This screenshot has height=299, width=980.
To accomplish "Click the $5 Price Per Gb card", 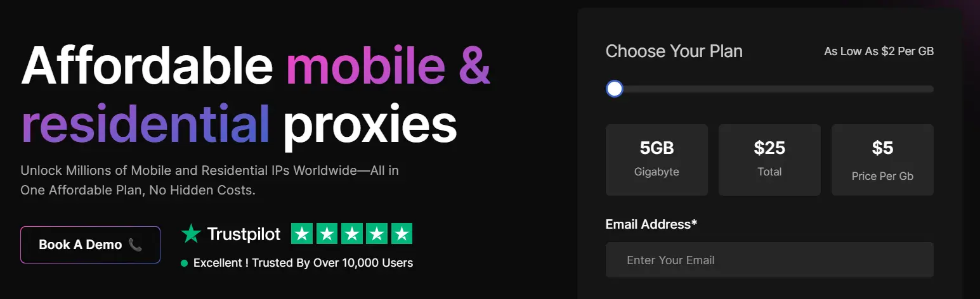I will click(x=882, y=160).
